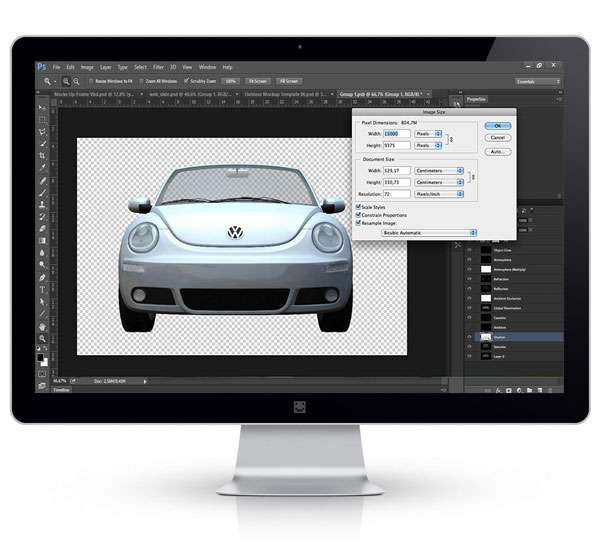Click the Auto... button
The height and width of the screenshot is (547, 600).
(497, 152)
